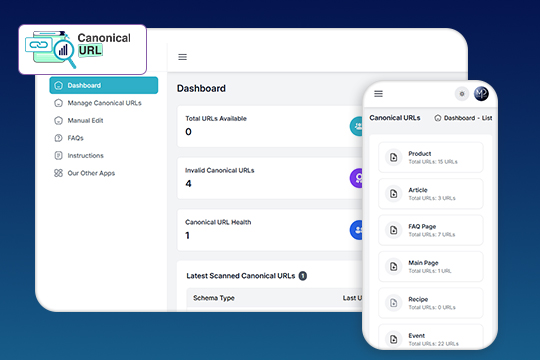This screenshot has height=360, width=540.
Task: Click the Dashboard home icon in sidebar
Action: [59, 85]
